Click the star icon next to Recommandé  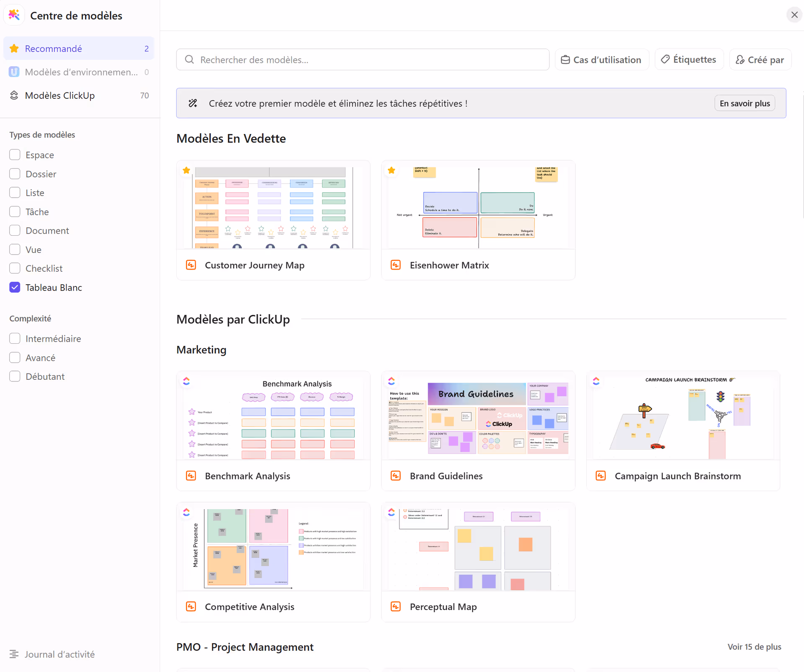pyautogui.click(x=14, y=49)
